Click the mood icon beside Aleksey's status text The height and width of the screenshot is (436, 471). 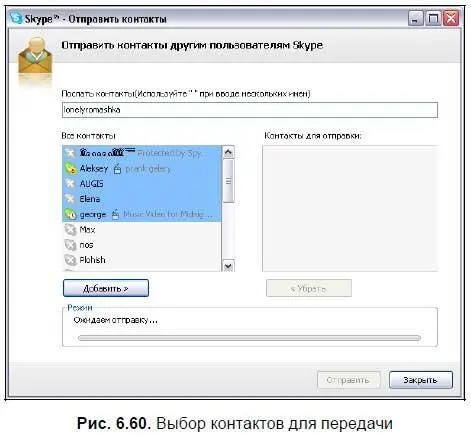117,169
